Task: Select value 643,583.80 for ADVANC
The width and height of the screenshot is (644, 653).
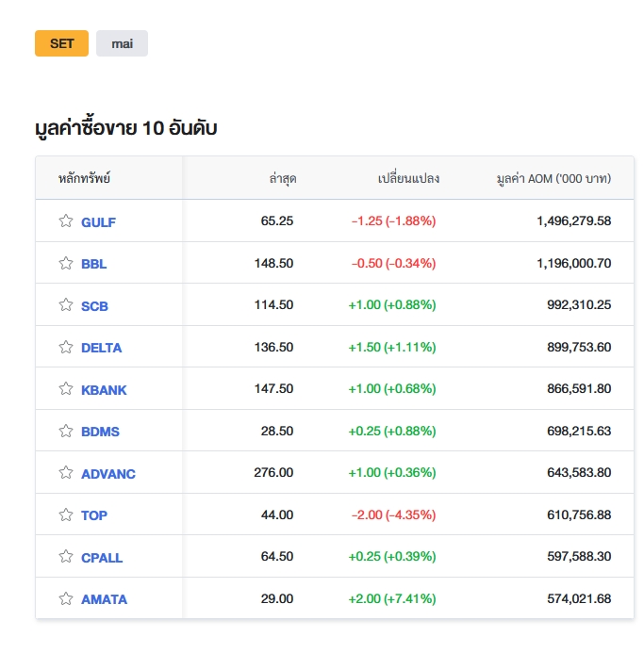Action: coord(579,472)
